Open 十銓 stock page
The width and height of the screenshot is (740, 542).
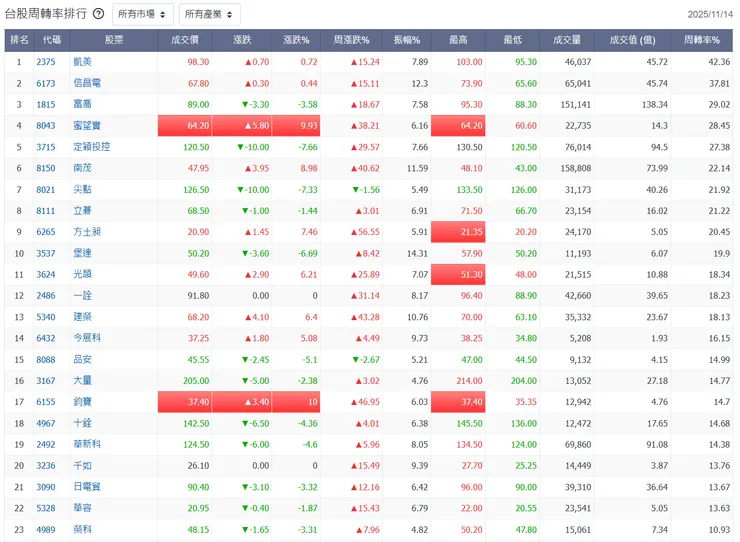coord(83,423)
